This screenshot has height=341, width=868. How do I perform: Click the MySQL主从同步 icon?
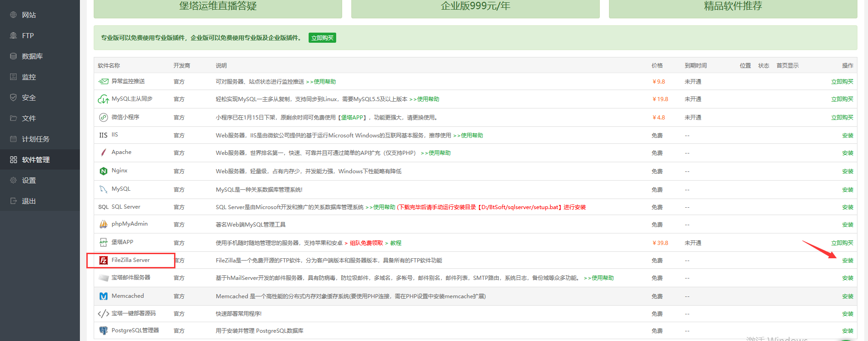click(103, 99)
